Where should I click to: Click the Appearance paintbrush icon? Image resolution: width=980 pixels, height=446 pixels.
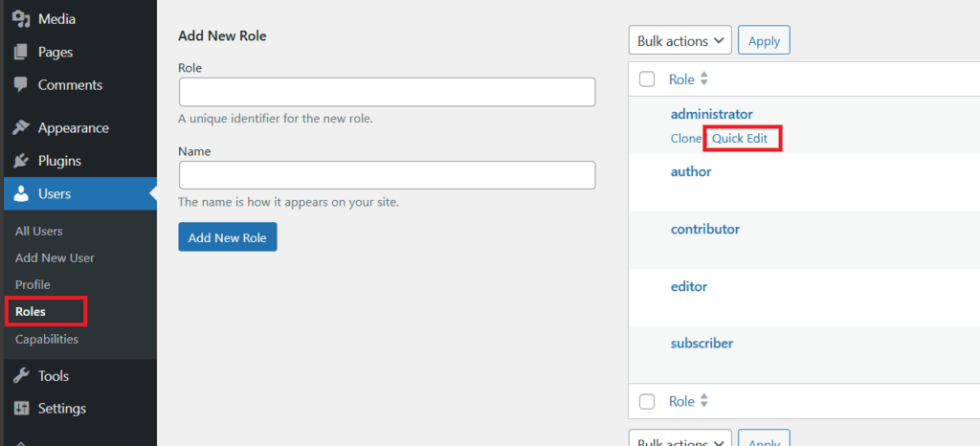21,128
